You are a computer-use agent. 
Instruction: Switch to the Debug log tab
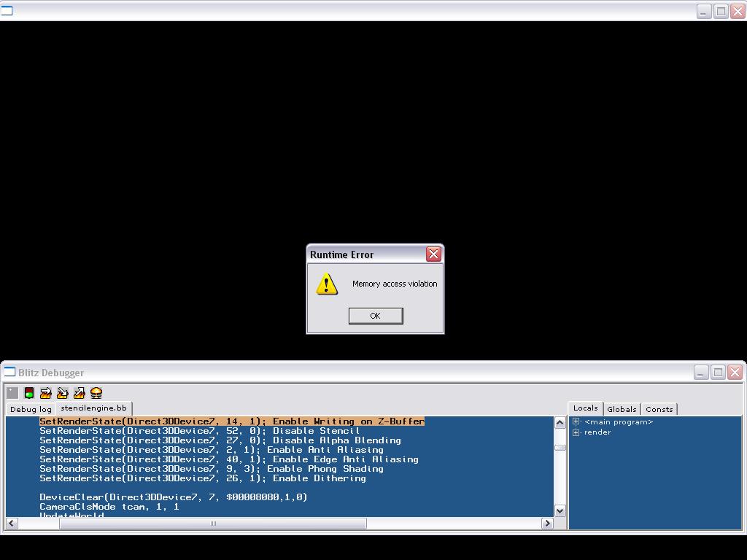31,409
